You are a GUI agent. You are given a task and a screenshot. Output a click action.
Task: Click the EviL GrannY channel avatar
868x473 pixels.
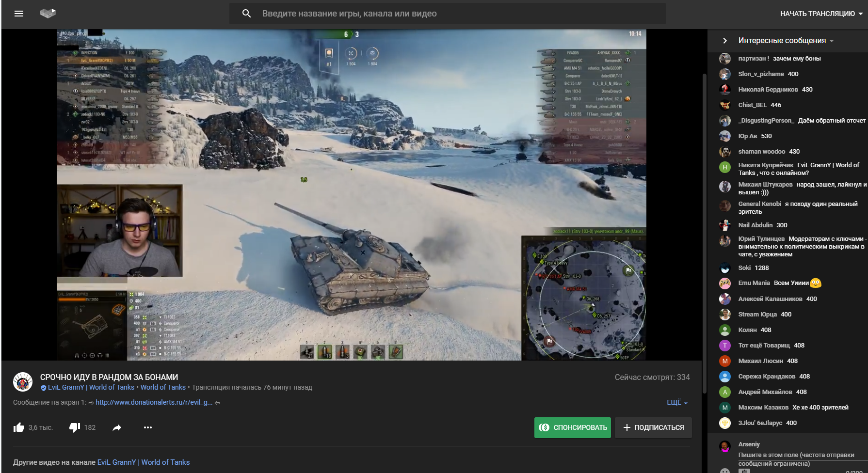click(x=23, y=382)
